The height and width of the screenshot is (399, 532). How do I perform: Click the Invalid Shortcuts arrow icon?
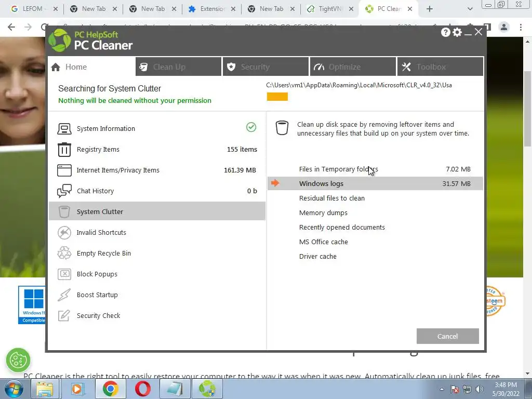[x=64, y=232]
